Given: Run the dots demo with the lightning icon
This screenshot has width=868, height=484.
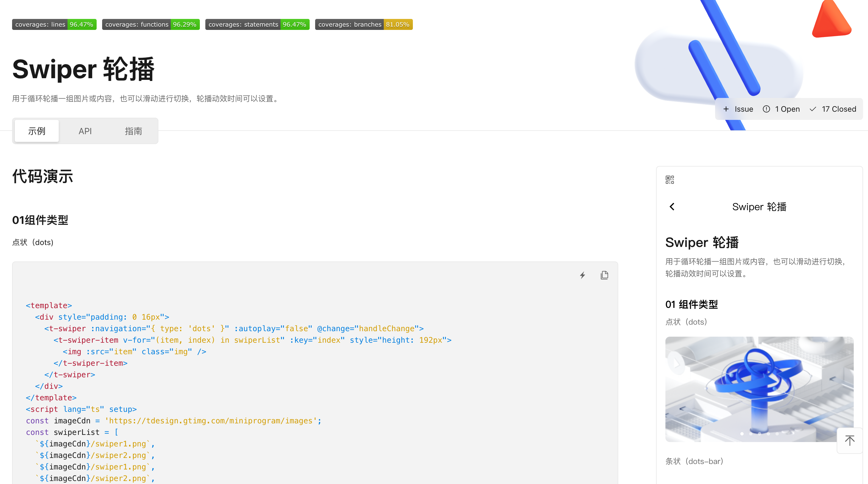Looking at the screenshot, I should pos(583,275).
